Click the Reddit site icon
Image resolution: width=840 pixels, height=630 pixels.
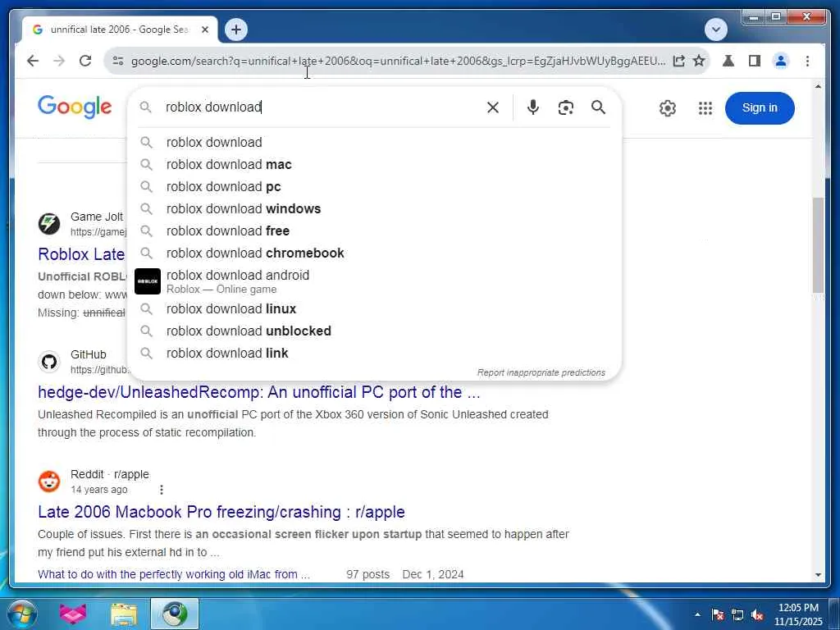coord(49,481)
